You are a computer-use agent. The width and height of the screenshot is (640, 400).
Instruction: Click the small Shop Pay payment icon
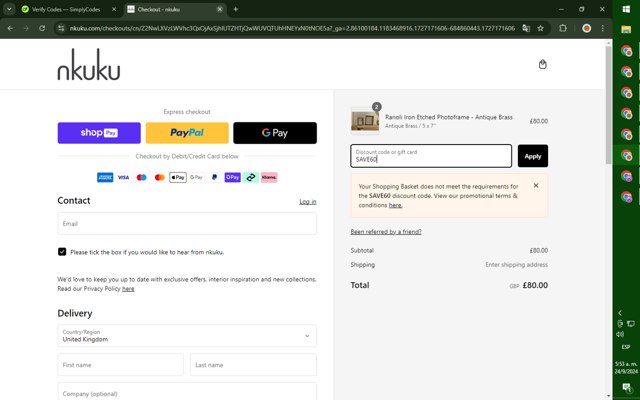tap(233, 177)
